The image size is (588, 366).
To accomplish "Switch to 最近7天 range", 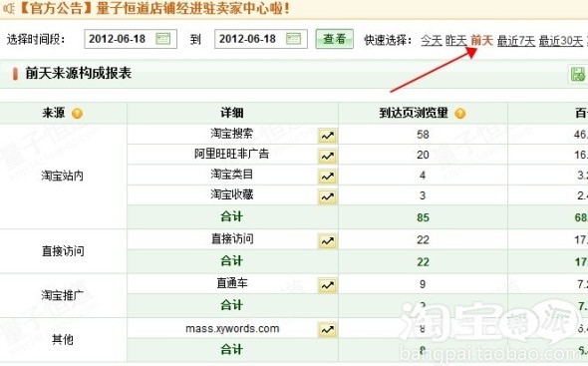I will pos(516,41).
